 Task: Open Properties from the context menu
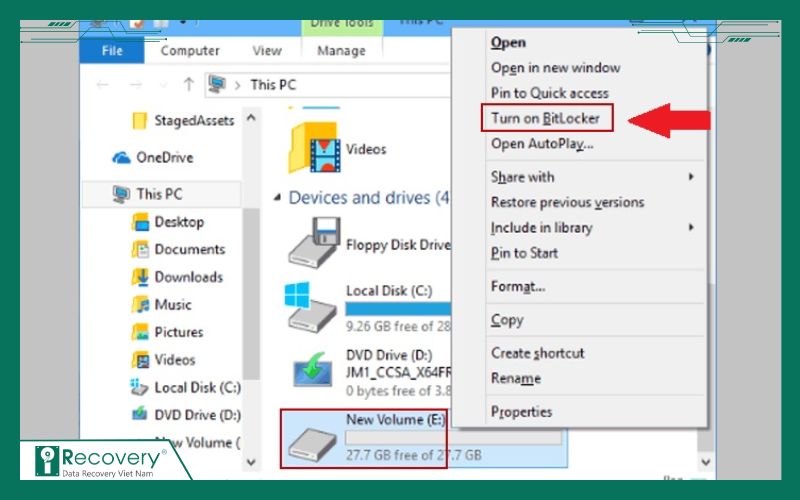pos(521,412)
